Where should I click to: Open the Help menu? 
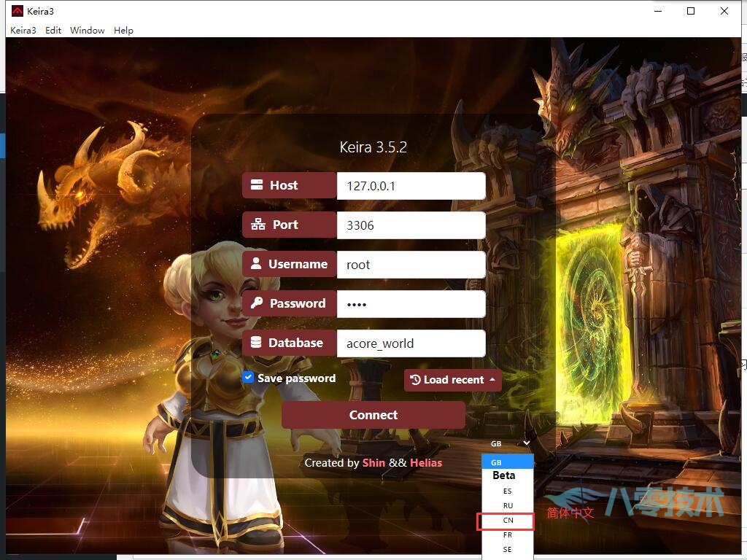[123, 30]
